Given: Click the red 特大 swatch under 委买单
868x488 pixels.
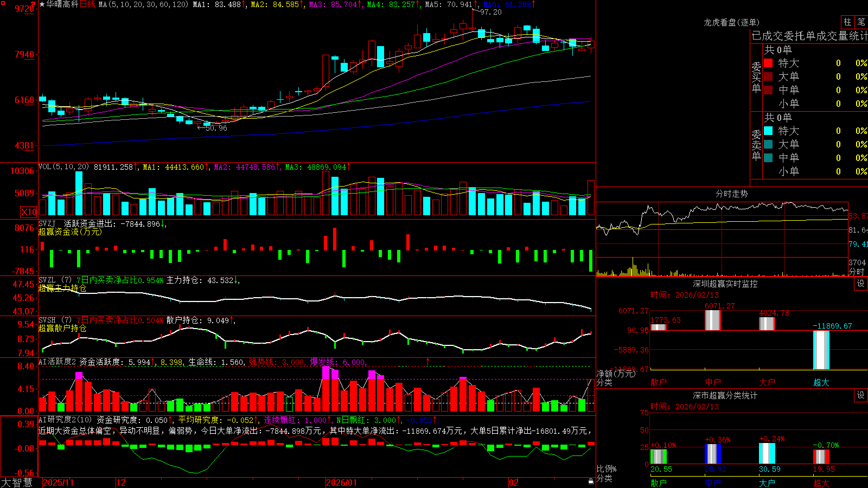Looking at the screenshot, I should point(768,63).
